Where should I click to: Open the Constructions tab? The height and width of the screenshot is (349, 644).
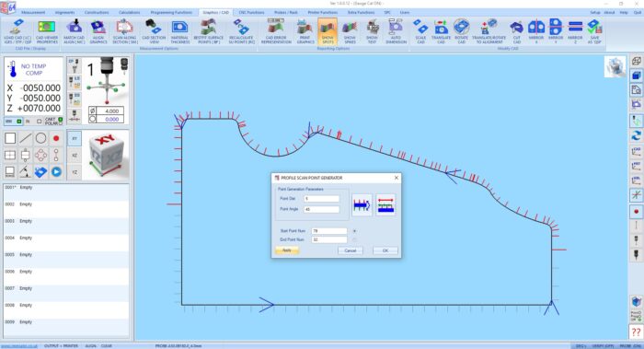(x=97, y=12)
